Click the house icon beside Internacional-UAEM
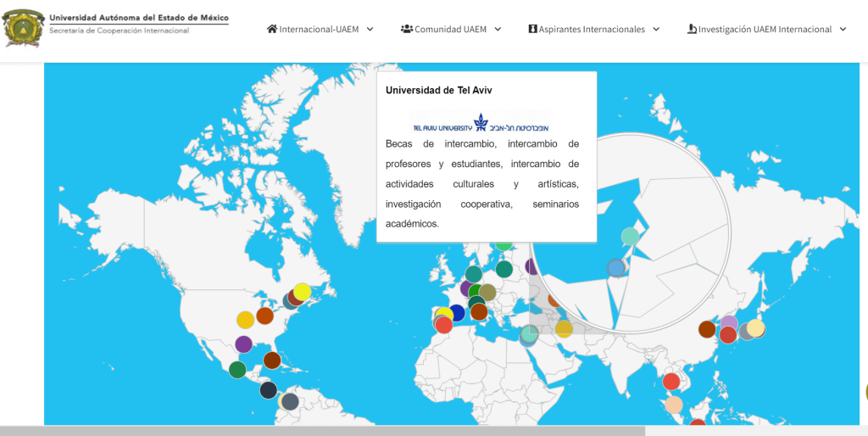The height and width of the screenshot is (436, 868). (272, 29)
